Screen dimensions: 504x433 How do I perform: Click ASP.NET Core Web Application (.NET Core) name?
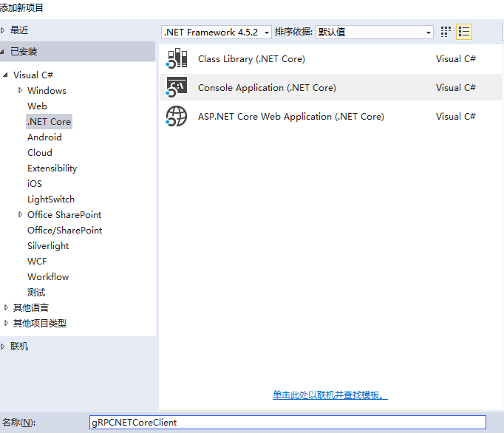click(x=291, y=116)
